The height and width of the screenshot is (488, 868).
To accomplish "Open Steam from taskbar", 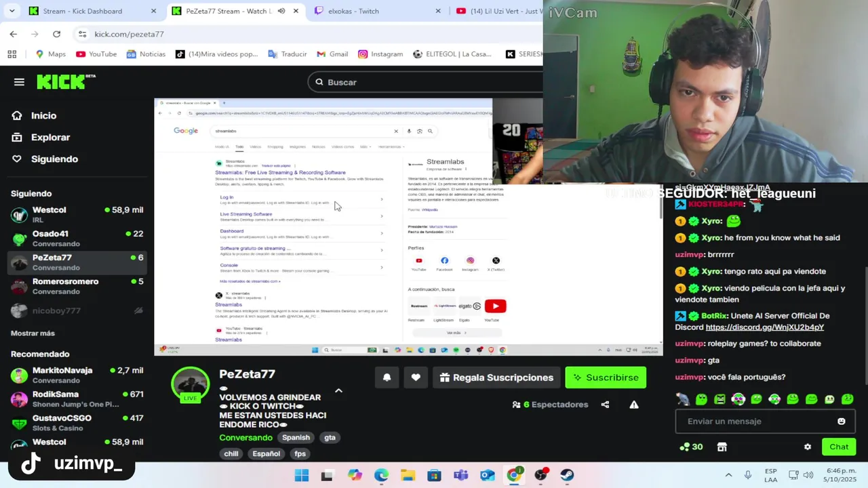I will 567,475.
